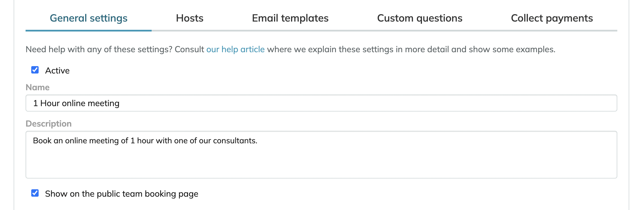Uncheck the Active checkbox
Viewport: 644px width, 210px height.
point(35,70)
